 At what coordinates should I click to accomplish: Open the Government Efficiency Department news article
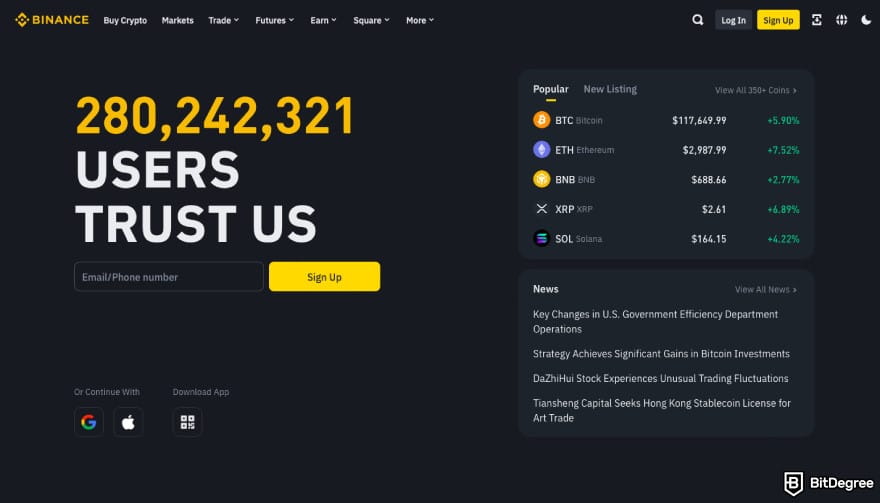(656, 322)
